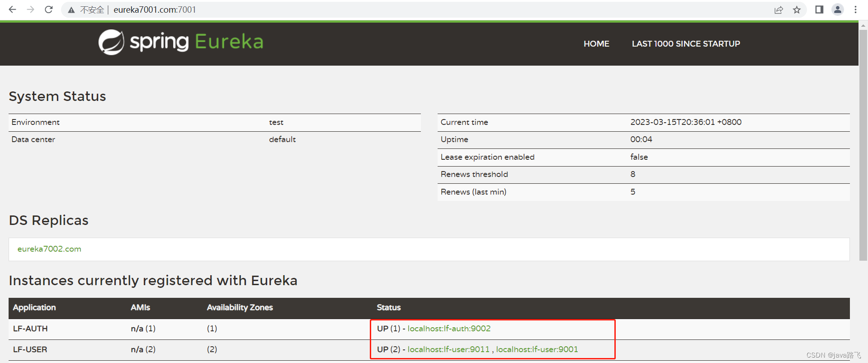
Task: Open the eureka7002.com replica link
Action: tap(49, 249)
